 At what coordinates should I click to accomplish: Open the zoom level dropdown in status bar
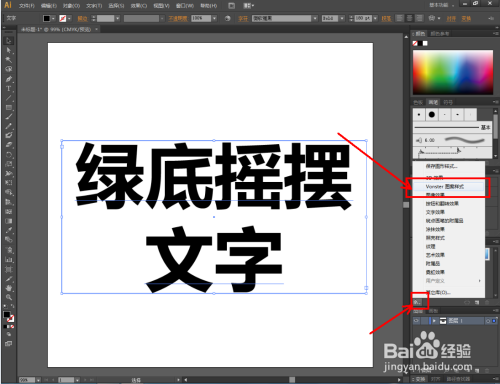pyautogui.click(x=38, y=380)
